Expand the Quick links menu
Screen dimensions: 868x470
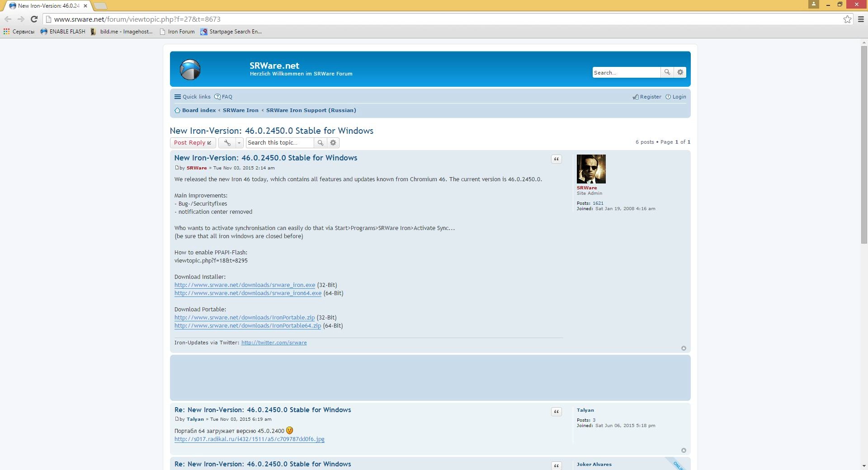(x=193, y=97)
